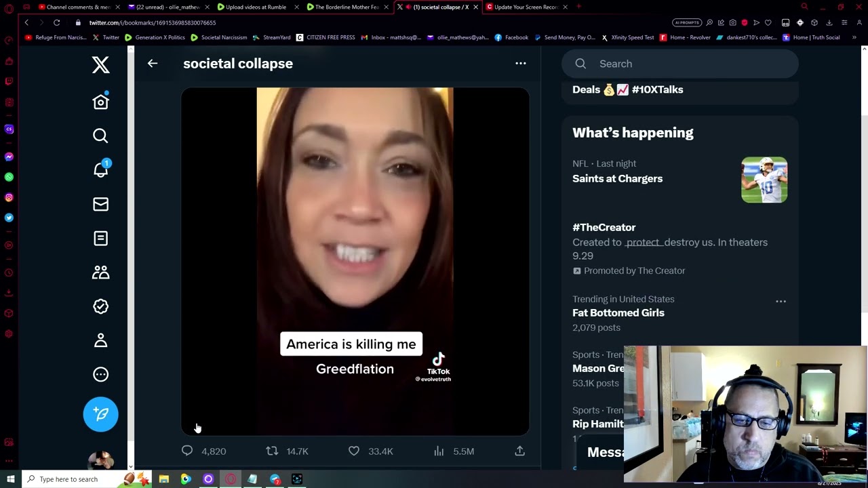Reply to the post with 4,820 comments
This screenshot has height=488, width=868.
click(x=204, y=451)
